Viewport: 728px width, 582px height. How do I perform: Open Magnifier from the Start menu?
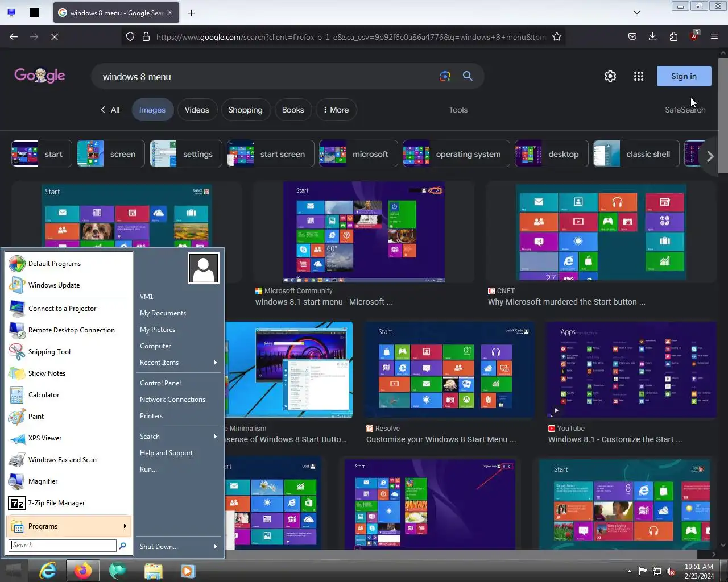point(69,481)
